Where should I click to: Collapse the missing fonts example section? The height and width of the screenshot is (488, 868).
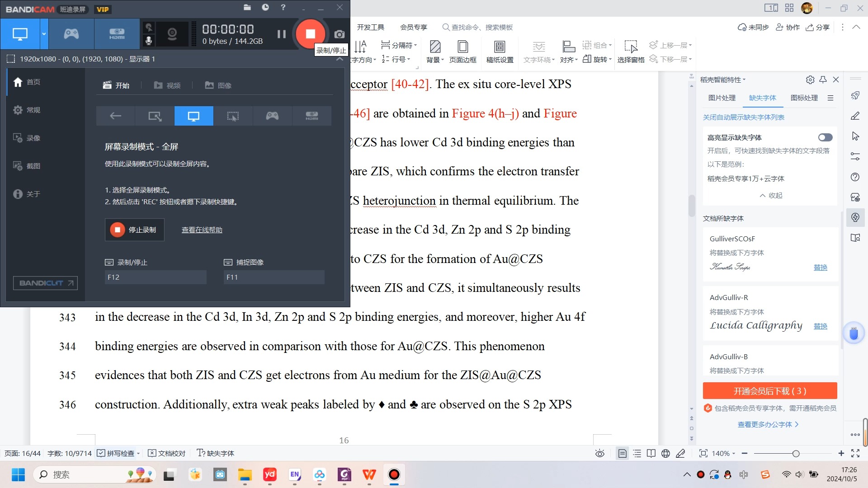coord(770,195)
